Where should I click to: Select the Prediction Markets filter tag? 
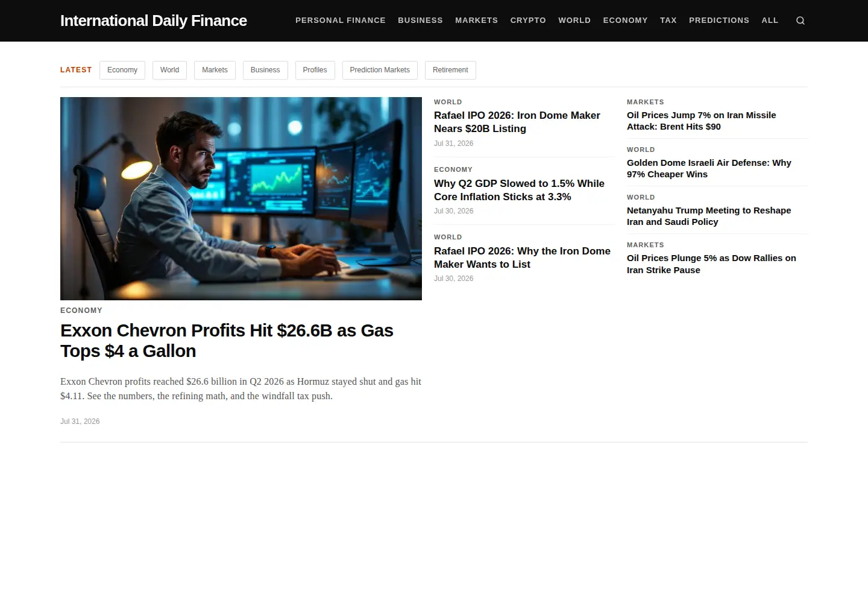[380, 70]
